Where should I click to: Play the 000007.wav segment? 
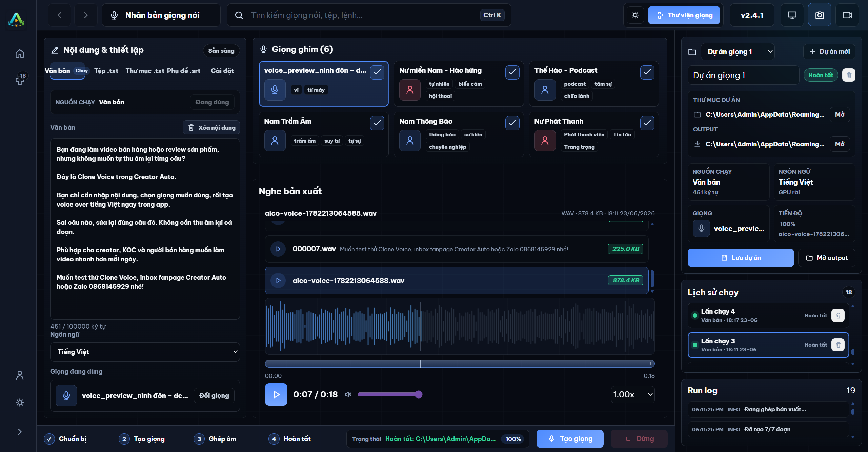click(x=278, y=249)
